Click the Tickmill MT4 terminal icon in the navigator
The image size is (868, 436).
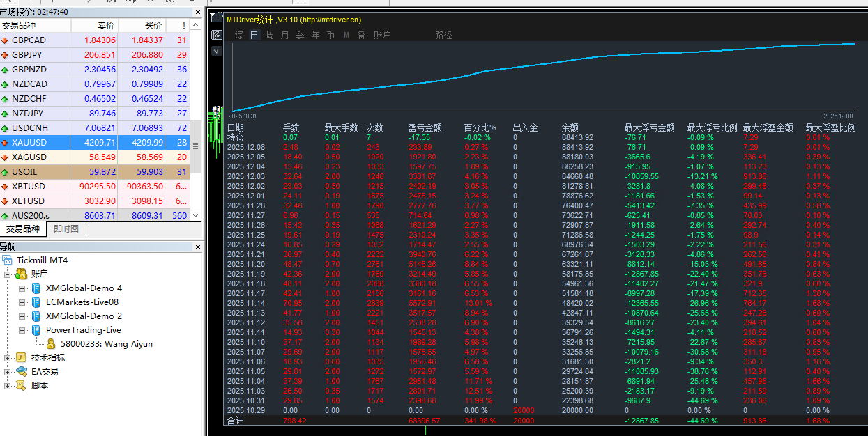coord(8,260)
